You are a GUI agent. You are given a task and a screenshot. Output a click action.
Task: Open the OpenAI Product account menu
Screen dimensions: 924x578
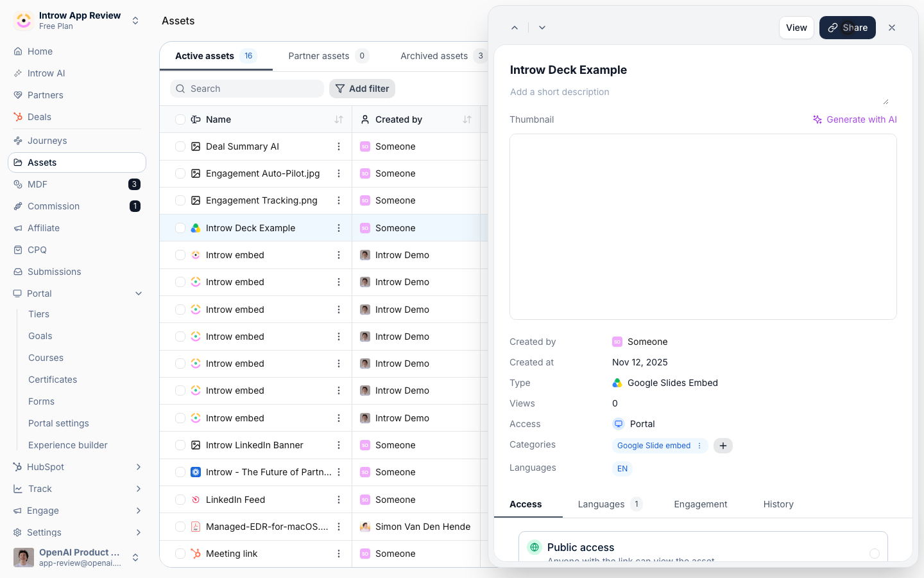click(77, 557)
